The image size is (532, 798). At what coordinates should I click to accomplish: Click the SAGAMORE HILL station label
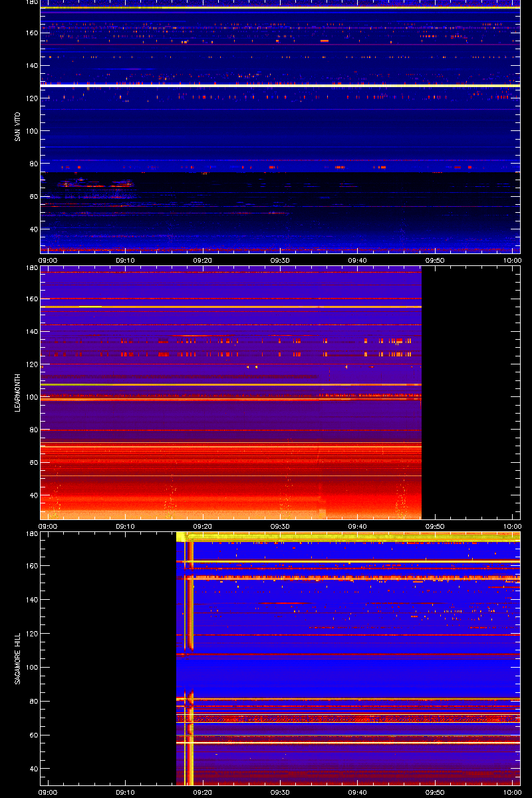[x=17, y=659]
